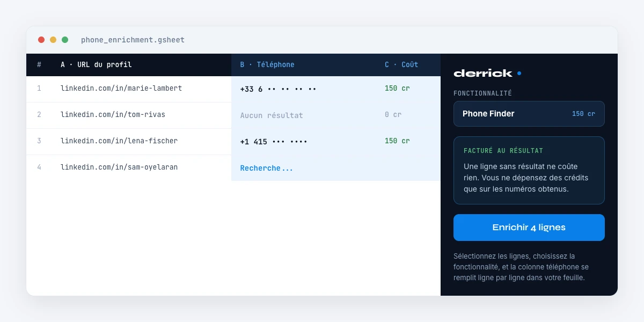Viewport: 644px width, 322px height.
Task: Select the phone_enrichment.gsheet file title
Action: pyautogui.click(x=133, y=40)
